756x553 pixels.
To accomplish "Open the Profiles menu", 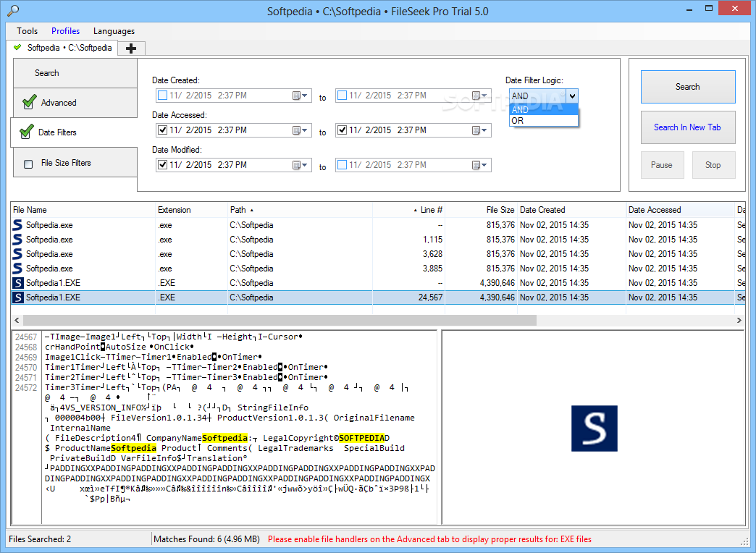I will (x=66, y=31).
